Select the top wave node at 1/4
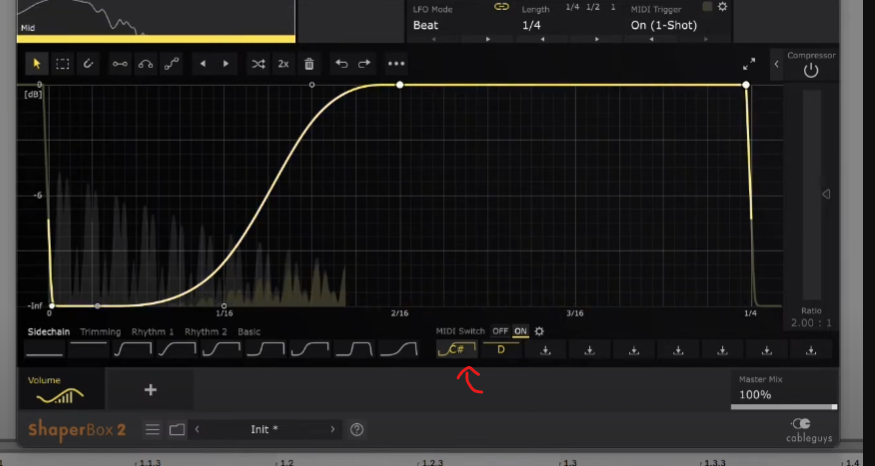The height and width of the screenshot is (466, 875). [x=746, y=85]
